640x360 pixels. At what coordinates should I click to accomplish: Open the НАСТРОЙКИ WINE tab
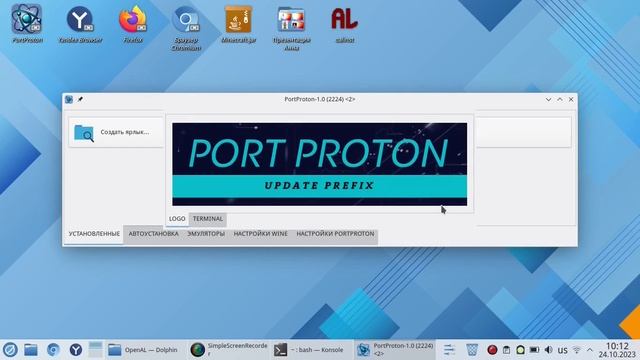pos(260,234)
